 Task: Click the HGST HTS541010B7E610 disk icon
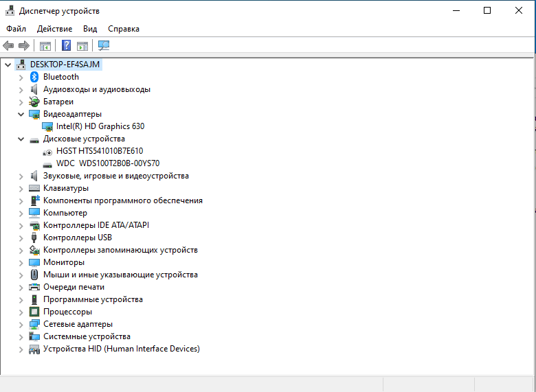(47, 152)
